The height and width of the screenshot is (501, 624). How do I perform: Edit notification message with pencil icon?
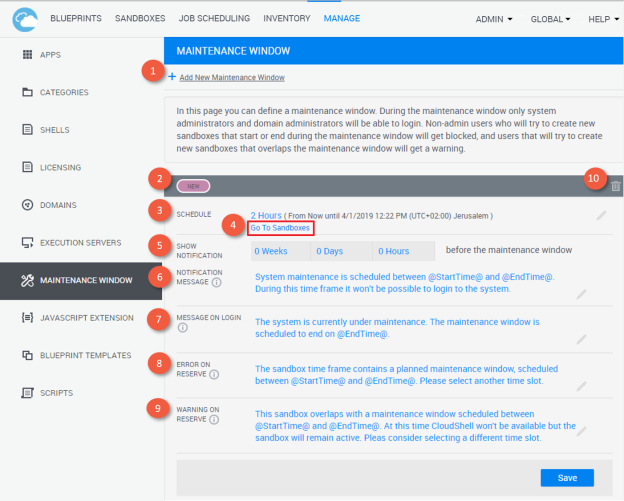coord(582,294)
